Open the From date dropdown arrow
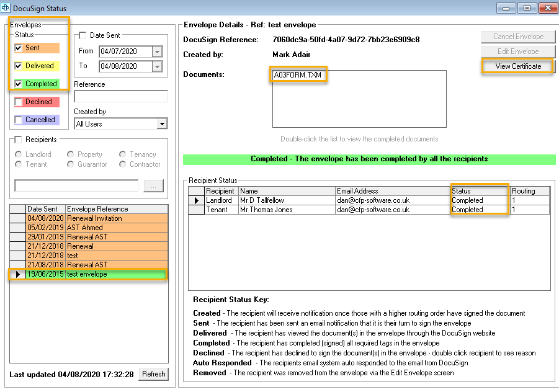 (157, 51)
